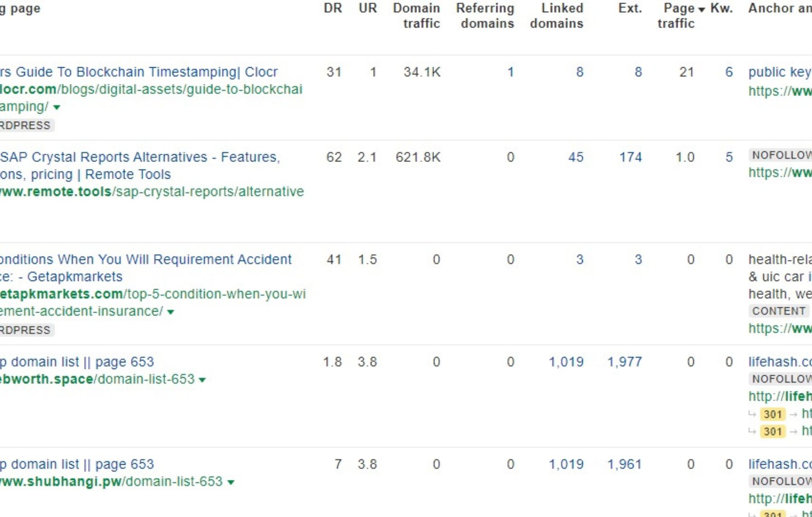Viewport: 812px width, 517px height.
Task: Click Ext. value 3 for Getapkmarkets
Action: click(638, 259)
